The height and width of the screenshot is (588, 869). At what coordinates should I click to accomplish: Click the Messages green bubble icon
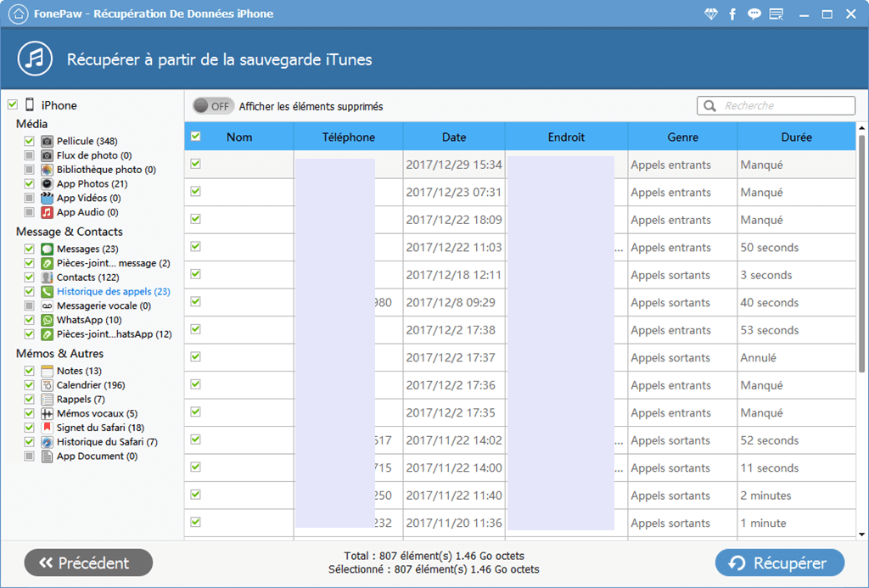(x=48, y=249)
